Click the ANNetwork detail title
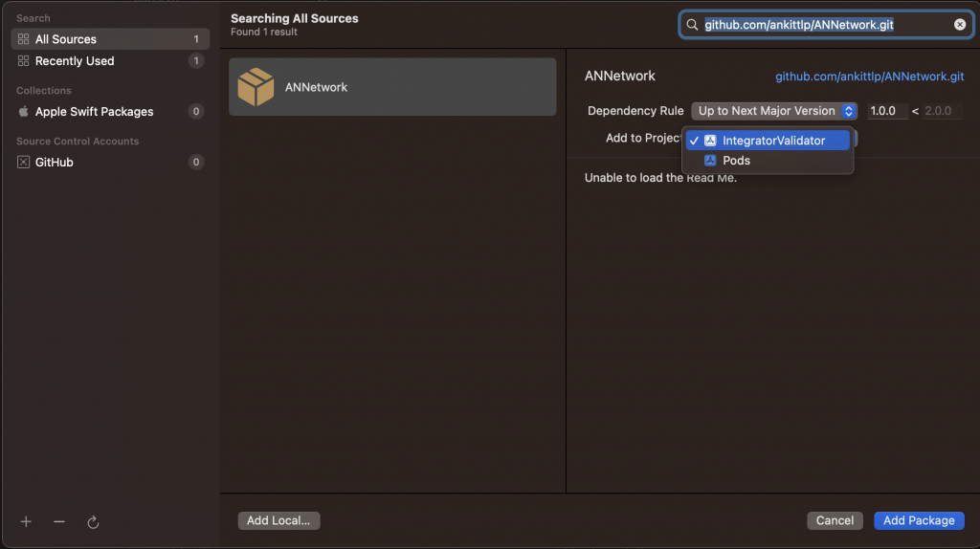This screenshot has height=549, width=980. (620, 76)
